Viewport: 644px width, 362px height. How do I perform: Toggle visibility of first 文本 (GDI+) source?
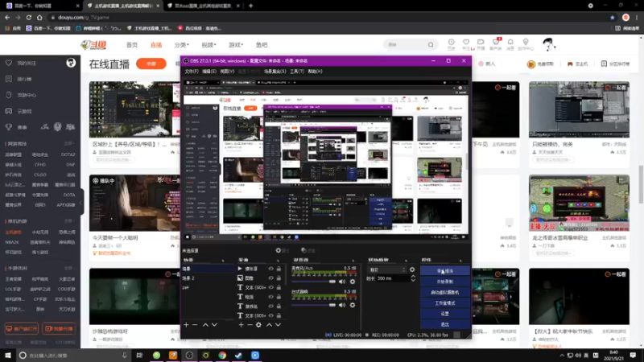(x=270, y=287)
